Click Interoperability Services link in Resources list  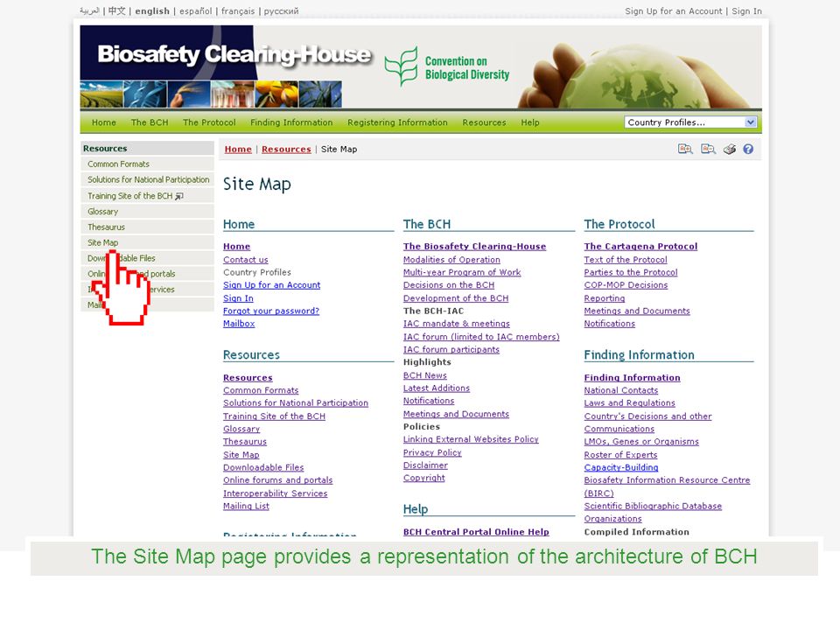pos(276,493)
